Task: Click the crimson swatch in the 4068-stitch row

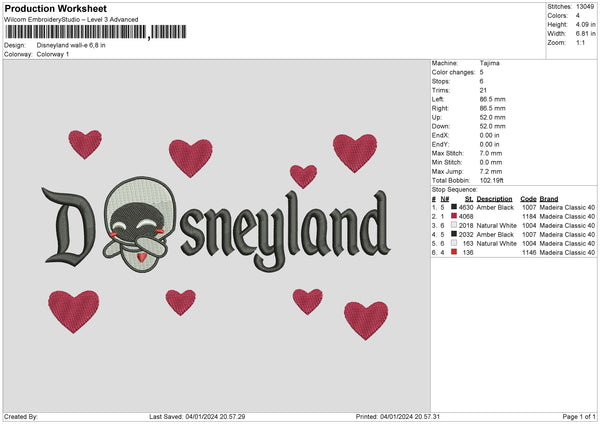Action: (454, 216)
